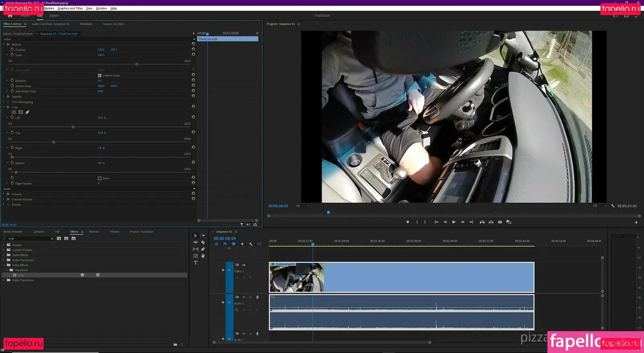Screen dimensions: 644x353
Task: Enable the Crop Zoom checkbox
Action: coord(100,178)
